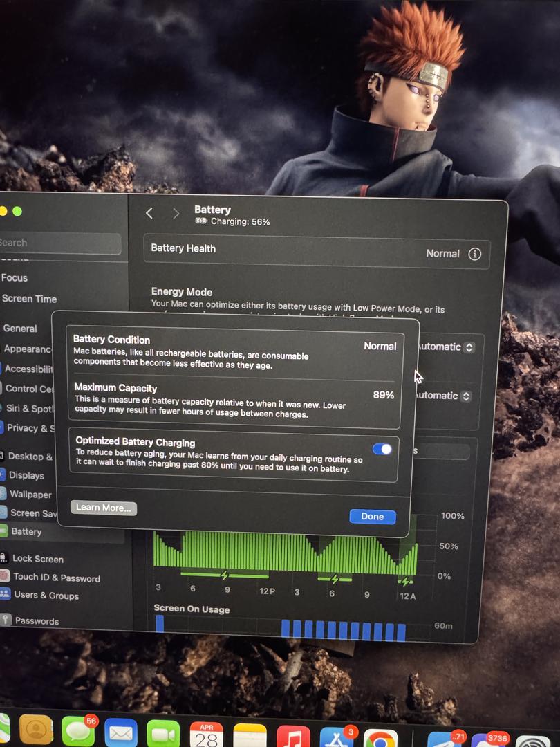Open Privacy & Security settings

[30, 428]
